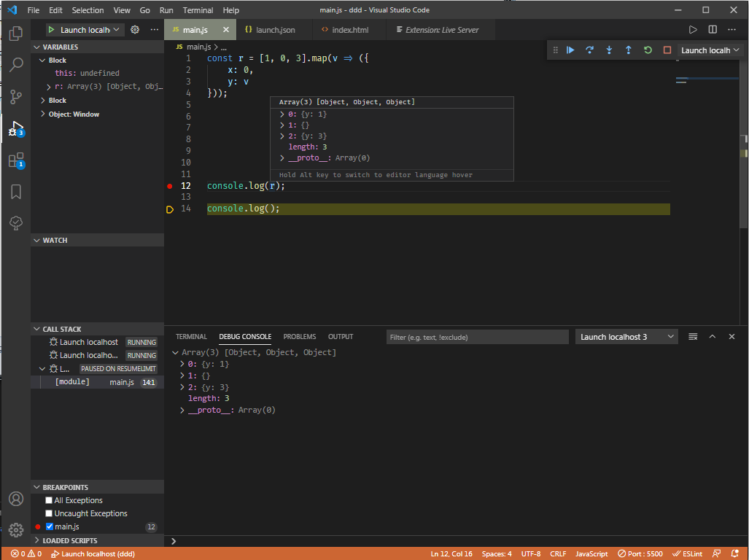The width and height of the screenshot is (749, 560).
Task: Step into in debug toolbar
Action: 609,50
